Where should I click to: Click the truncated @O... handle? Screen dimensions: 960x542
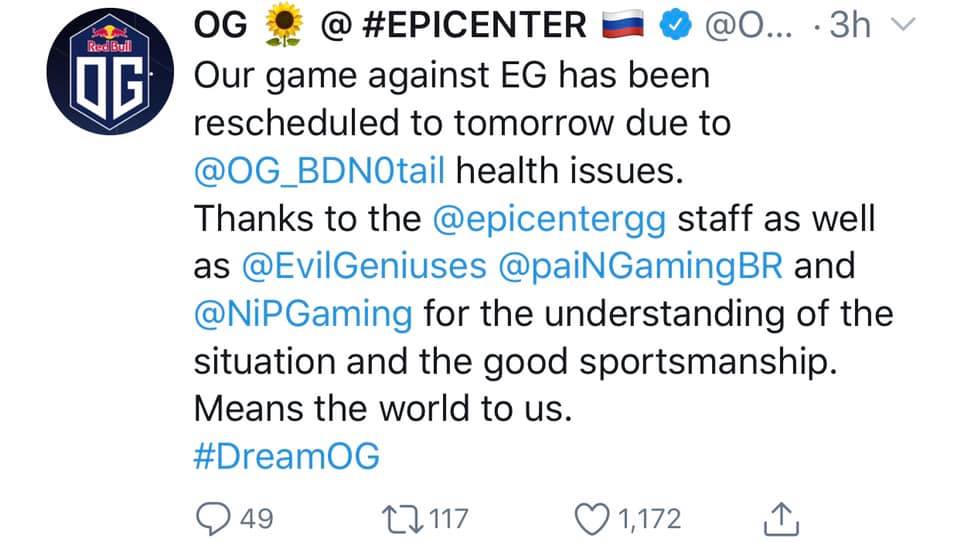pos(748,26)
